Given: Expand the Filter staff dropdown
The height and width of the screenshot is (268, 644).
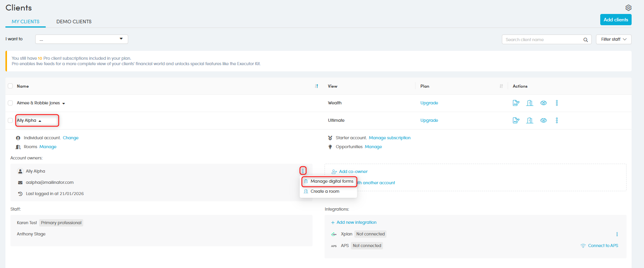Looking at the screenshot, I should click(x=613, y=39).
